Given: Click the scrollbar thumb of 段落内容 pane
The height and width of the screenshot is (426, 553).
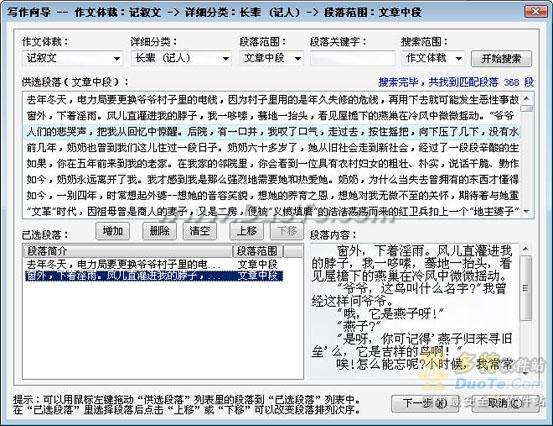Looking at the screenshot, I should pyautogui.click(x=526, y=288).
